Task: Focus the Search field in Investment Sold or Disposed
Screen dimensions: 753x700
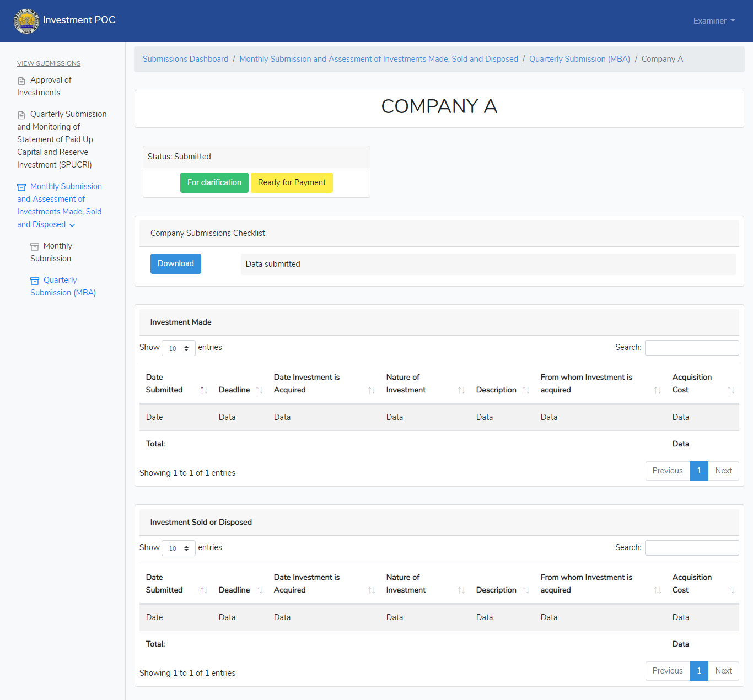Action: pos(692,548)
